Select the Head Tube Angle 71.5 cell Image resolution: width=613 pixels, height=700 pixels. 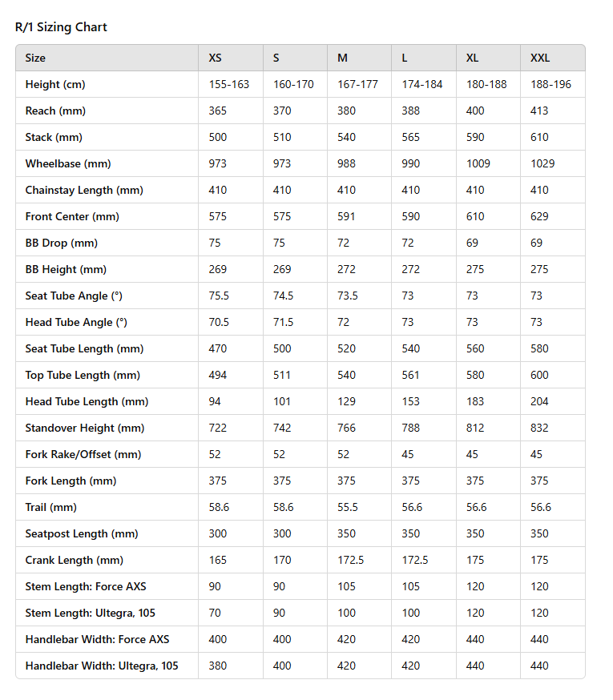(283, 322)
